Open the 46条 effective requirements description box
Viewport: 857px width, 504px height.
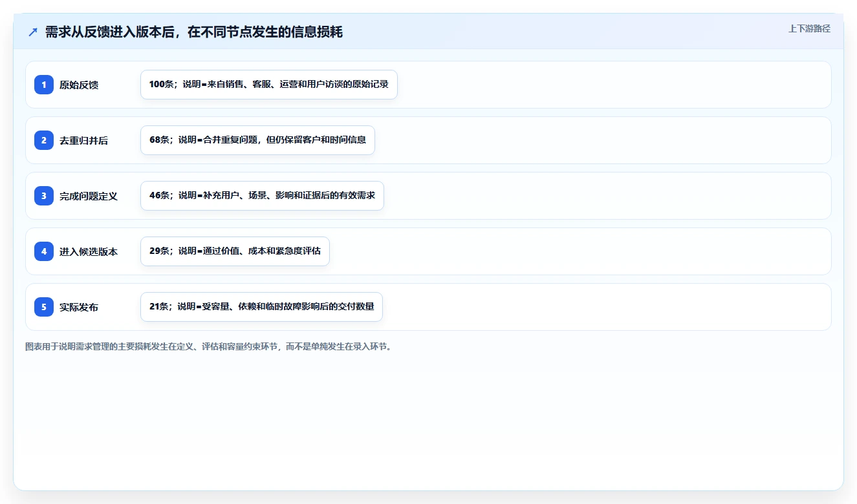point(262,196)
